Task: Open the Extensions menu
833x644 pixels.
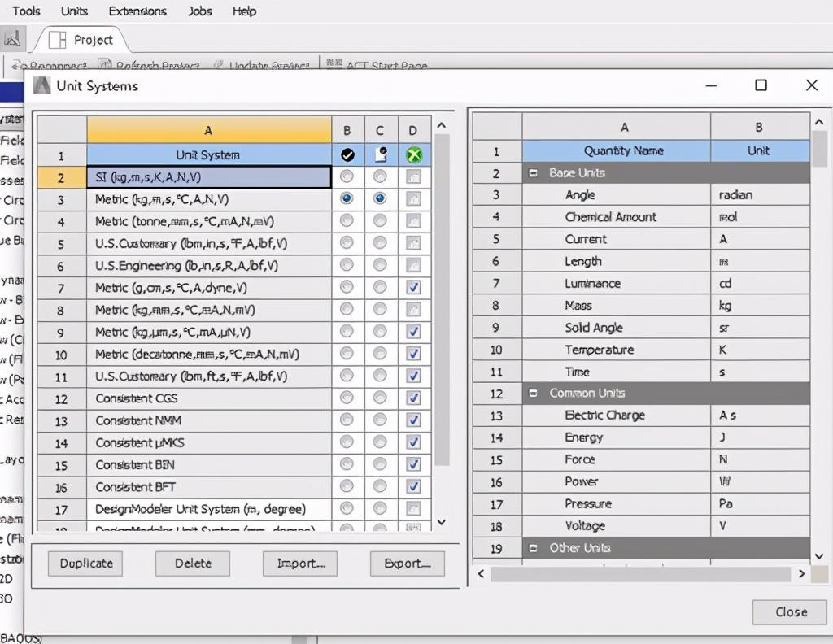Action: [x=137, y=11]
